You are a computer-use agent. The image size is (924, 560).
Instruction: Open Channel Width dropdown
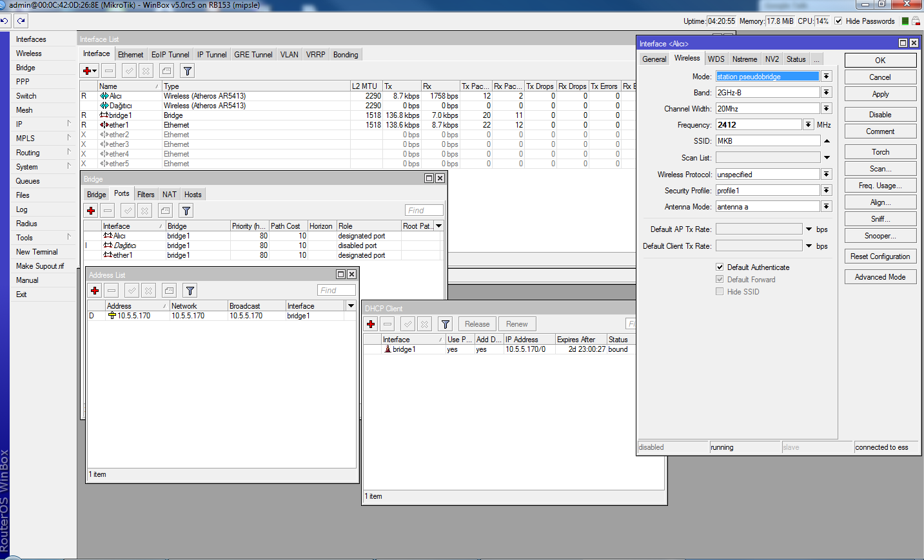tap(827, 108)
